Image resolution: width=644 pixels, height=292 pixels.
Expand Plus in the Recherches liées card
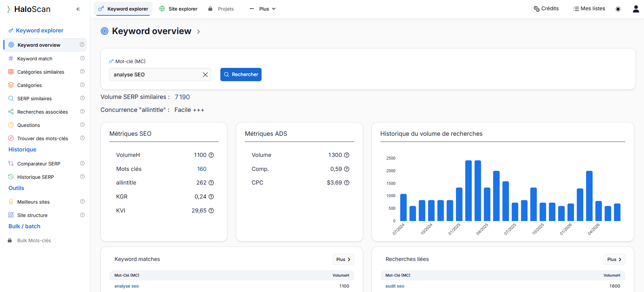[614, 260]
